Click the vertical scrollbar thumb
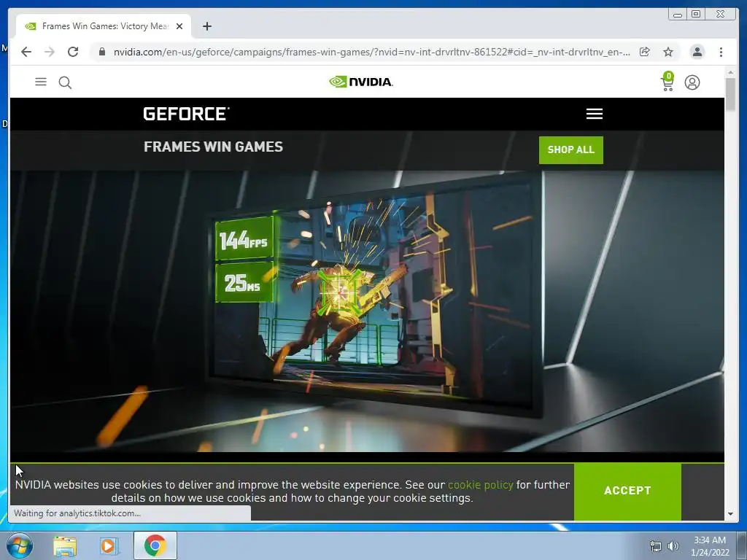This screenshot has width=747, height=560. (x=730, y=94)
